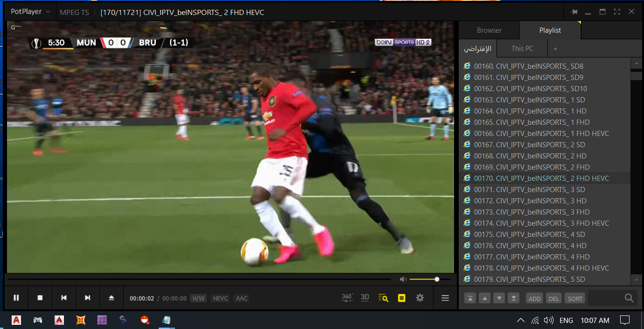Screen dimensions: 644x329
Task: Select 00166 beINSPORTS 1 FHD HEVC
Action: tap(545, 134)
